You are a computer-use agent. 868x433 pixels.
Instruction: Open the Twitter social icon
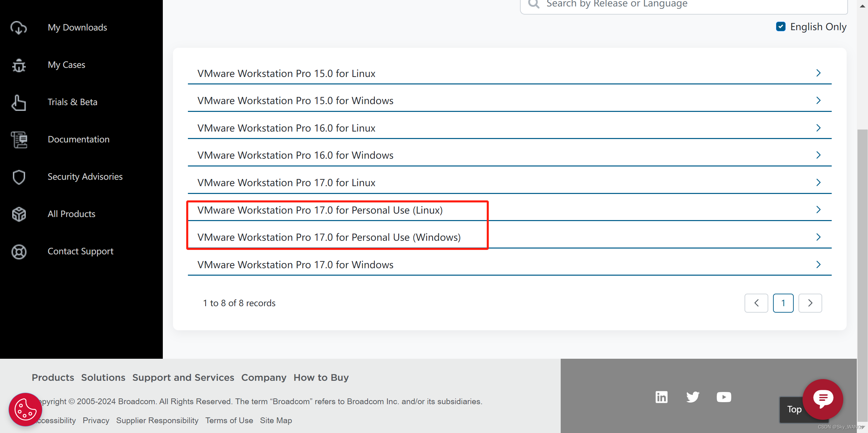point(693,397)
